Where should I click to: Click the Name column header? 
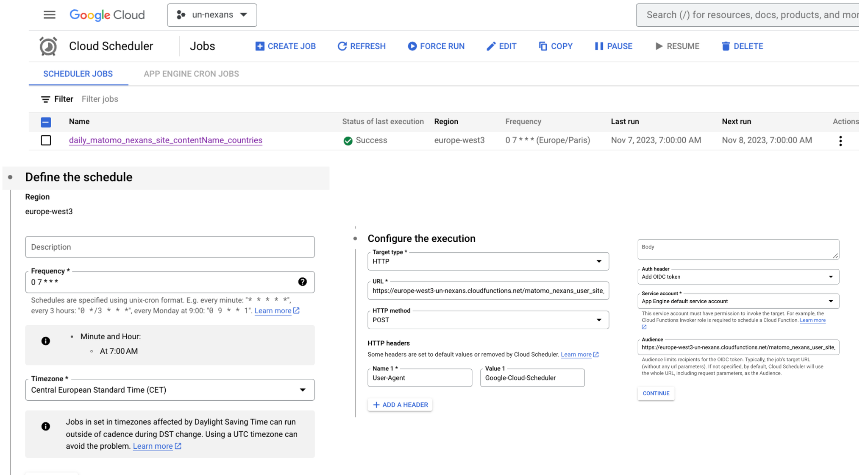[x=79, y=122]
